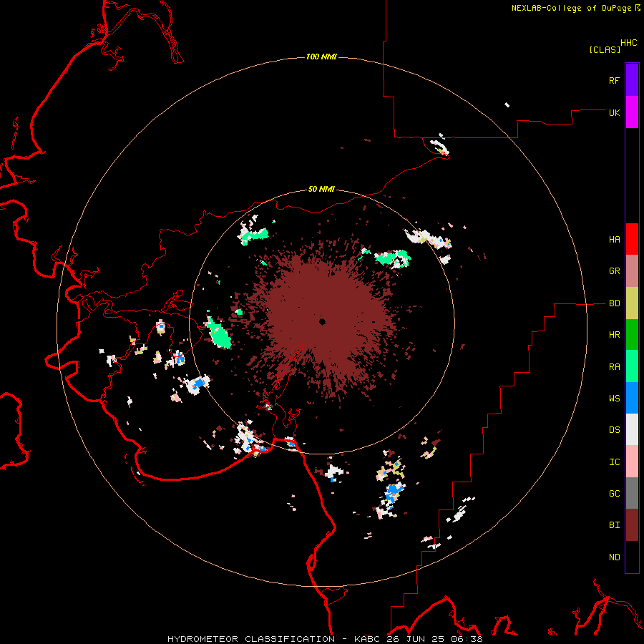Click the GR legend label
The width and height of the screenshot is (644, 644).
pos(614,271)
